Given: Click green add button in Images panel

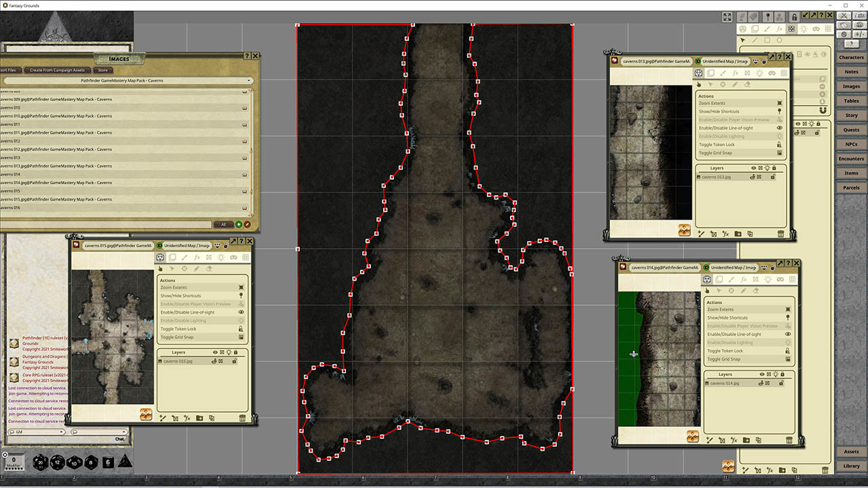Looking at the screenshot, I should 239,224.
